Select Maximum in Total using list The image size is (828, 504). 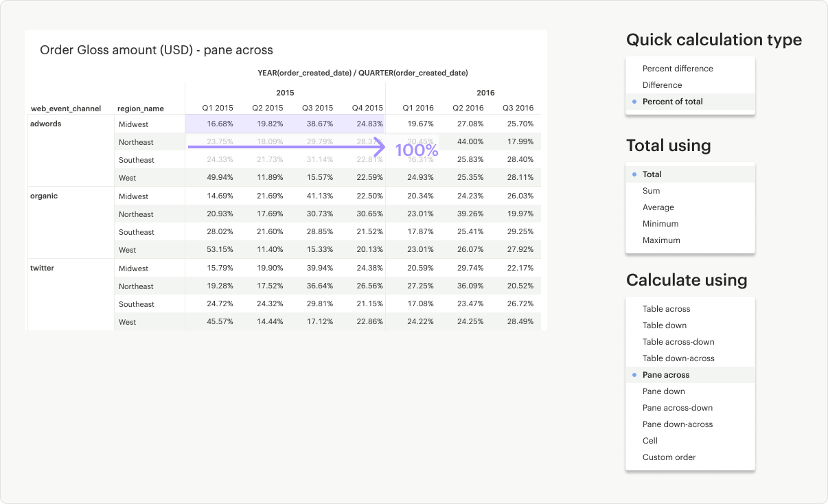pos(660,240)
